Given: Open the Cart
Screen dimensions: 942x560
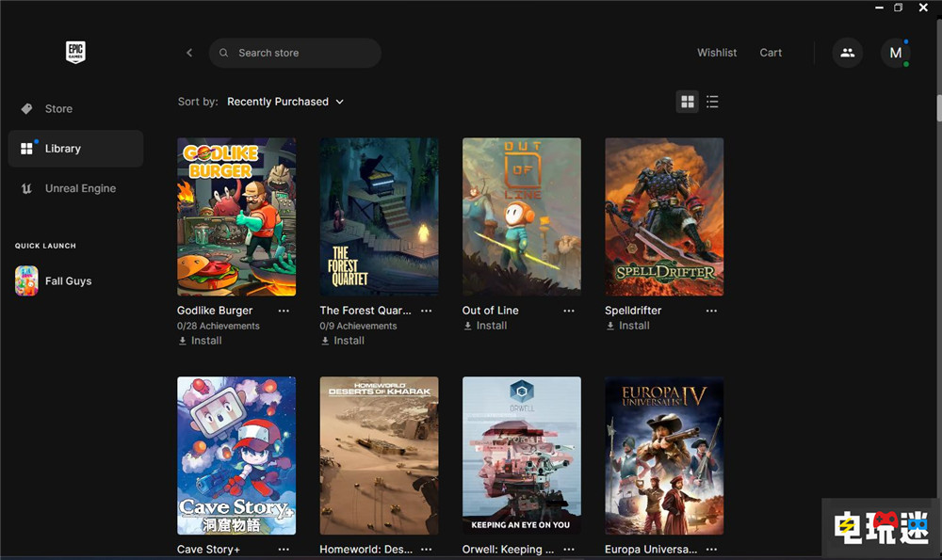Looking at the screenshot, I should coord(771,53).
